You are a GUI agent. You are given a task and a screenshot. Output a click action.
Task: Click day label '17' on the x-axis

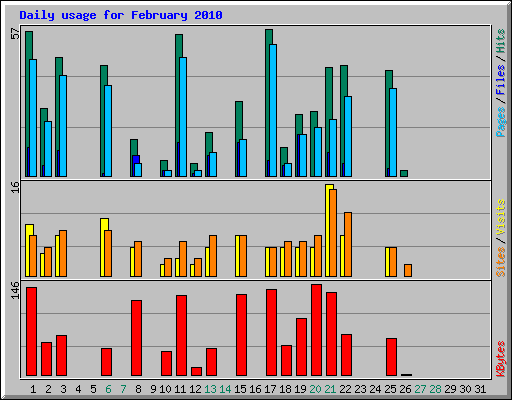[x=270, y=389]
